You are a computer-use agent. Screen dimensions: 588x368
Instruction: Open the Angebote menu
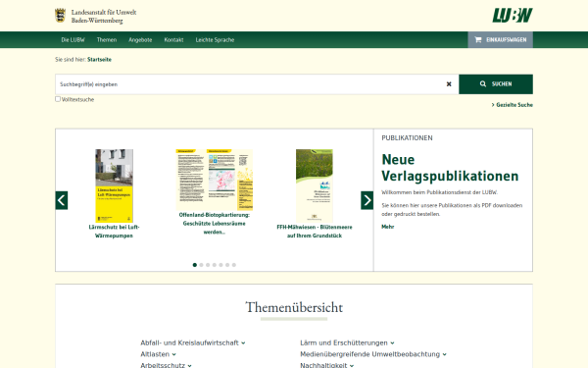tap(140, 40)
